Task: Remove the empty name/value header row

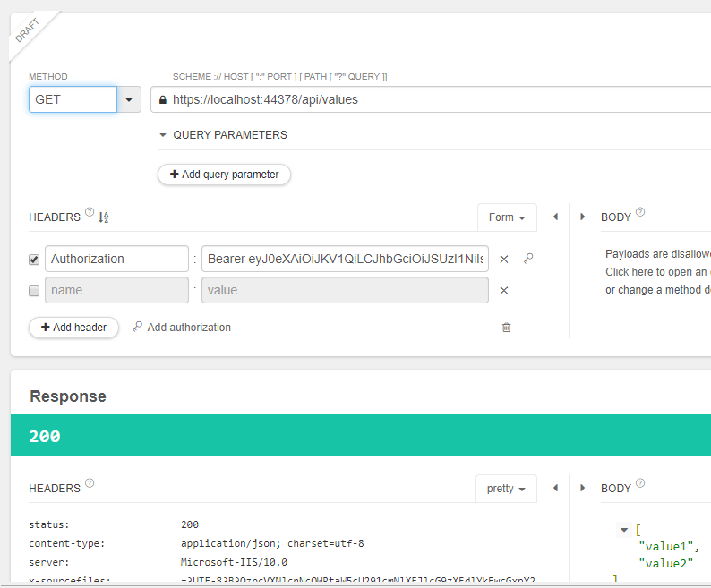Action: tap(504, 291)
